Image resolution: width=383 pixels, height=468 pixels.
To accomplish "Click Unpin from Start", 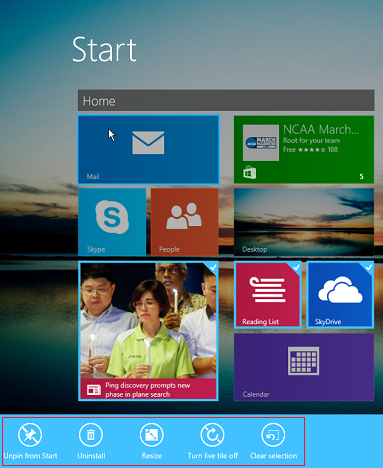I will click(x=30, y=441).
